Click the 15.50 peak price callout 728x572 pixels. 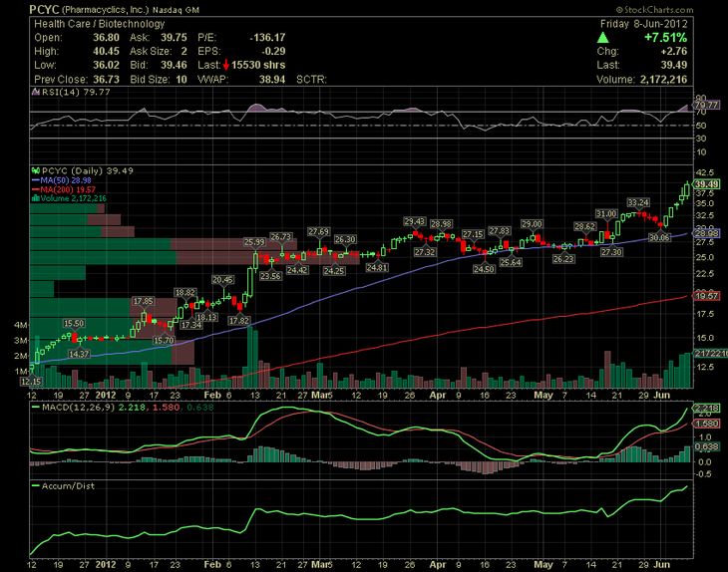(74, 323)
